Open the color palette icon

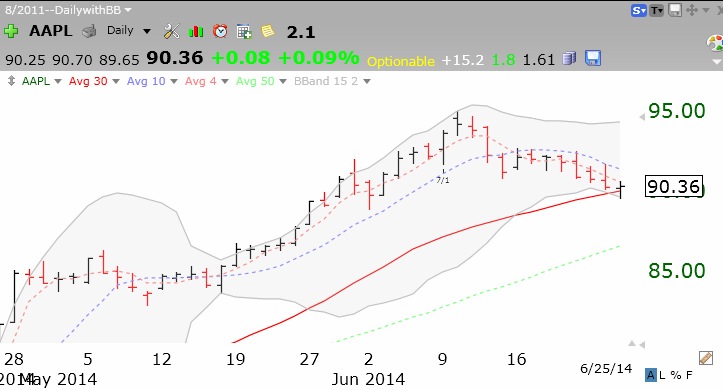pyautogui.click(x=716, y=43)
